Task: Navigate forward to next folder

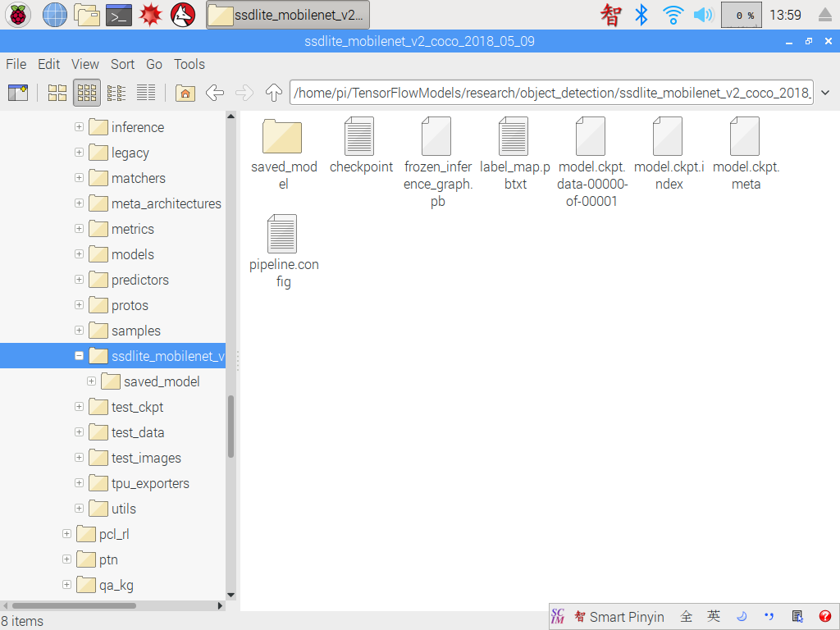Action: point(244,93)
